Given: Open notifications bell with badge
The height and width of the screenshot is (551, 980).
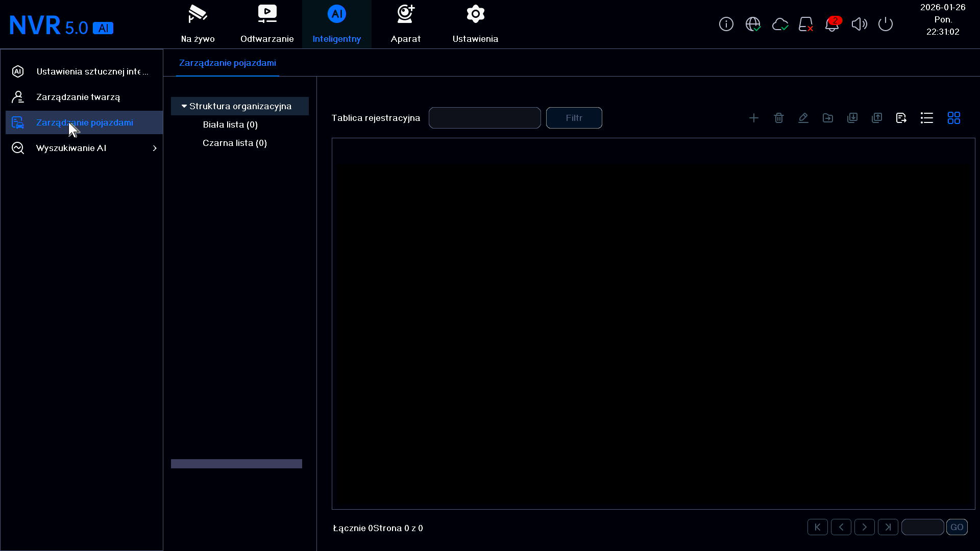Looking at the screenshot, I should (x=833, y=23).
